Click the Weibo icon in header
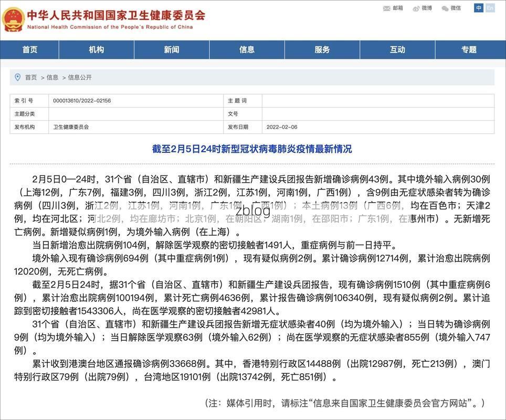The image size is (506, 420). tap(416, 8)
